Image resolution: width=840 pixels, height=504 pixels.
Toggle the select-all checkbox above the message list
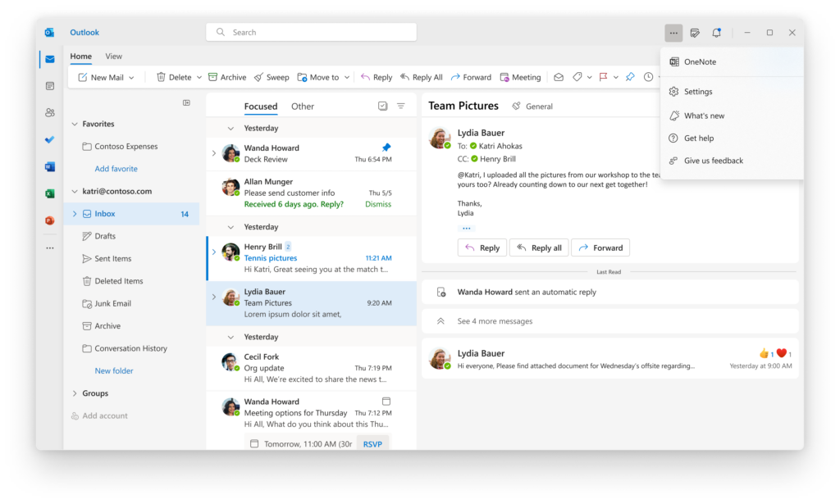[x=382, y=106]
